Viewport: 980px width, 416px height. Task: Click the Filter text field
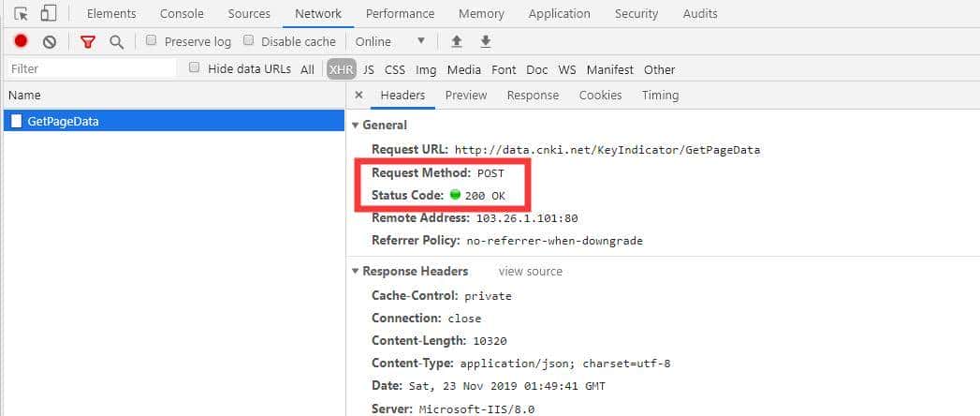pyautogui.click(x=91, y=68)
